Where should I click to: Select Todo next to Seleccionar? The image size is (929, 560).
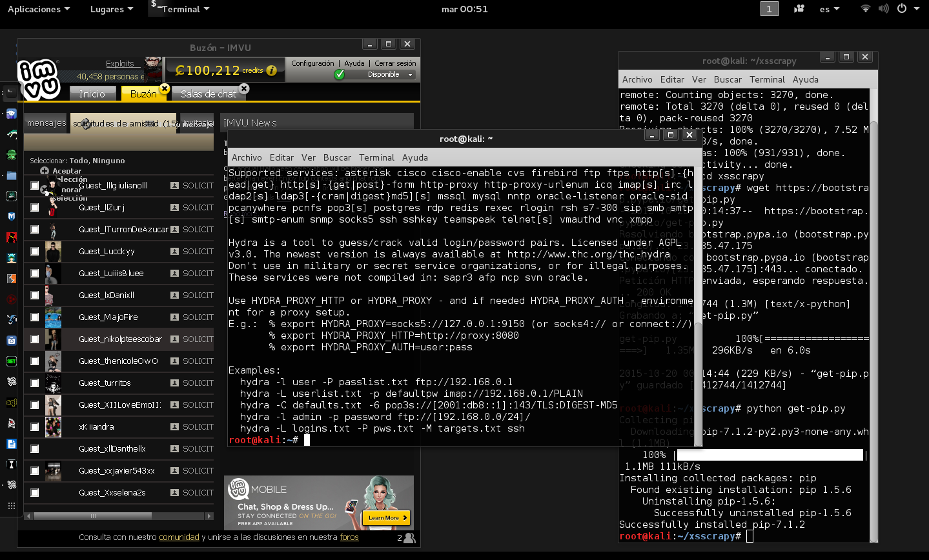point(79,161)
